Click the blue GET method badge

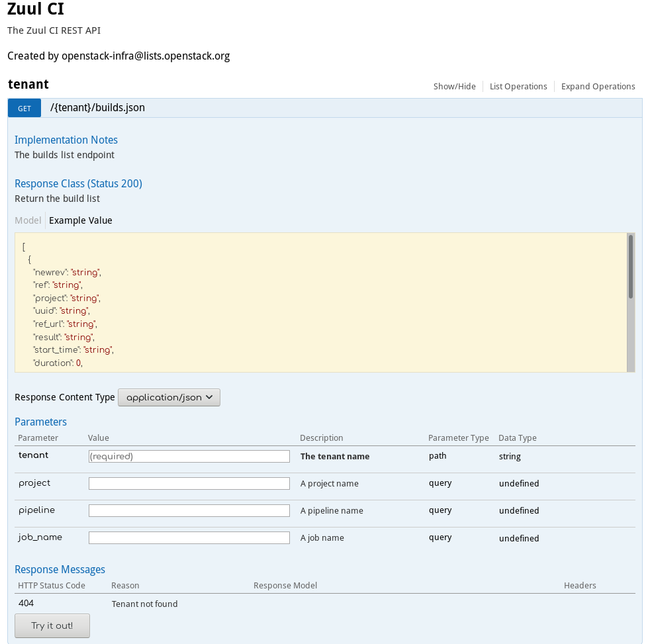[x=24, y=108]
